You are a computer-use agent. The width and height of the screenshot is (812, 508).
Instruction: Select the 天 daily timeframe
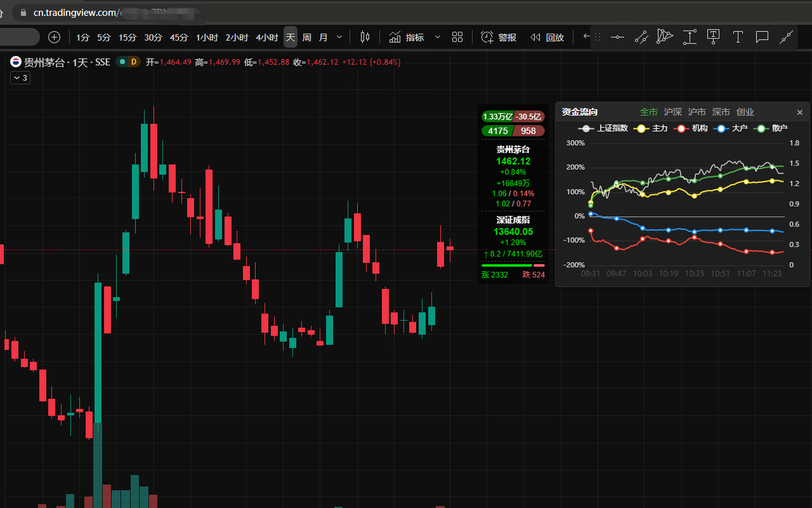tap(291, 37)
